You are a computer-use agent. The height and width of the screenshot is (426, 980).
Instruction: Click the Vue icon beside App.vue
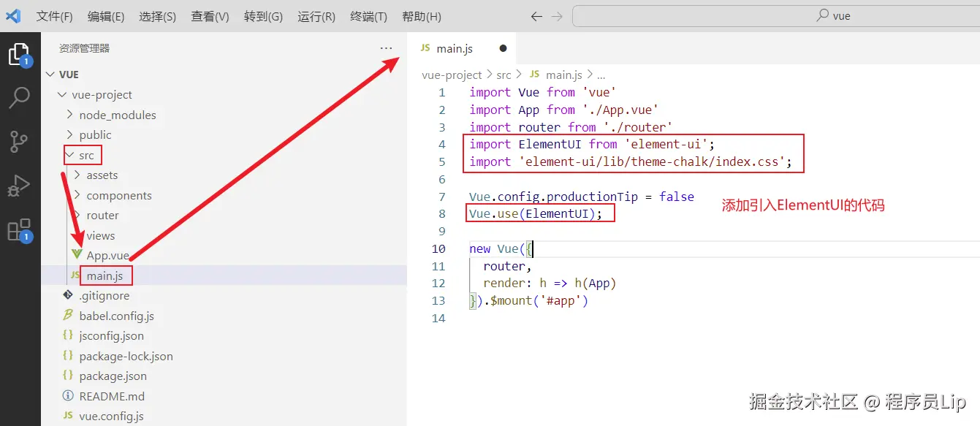[x=77, y=255]
